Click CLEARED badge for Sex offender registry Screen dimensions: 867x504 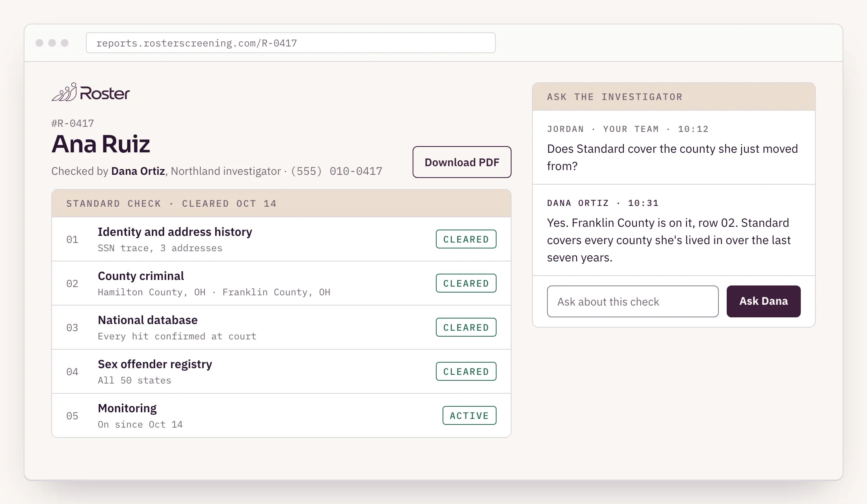(x=466, y=371)
